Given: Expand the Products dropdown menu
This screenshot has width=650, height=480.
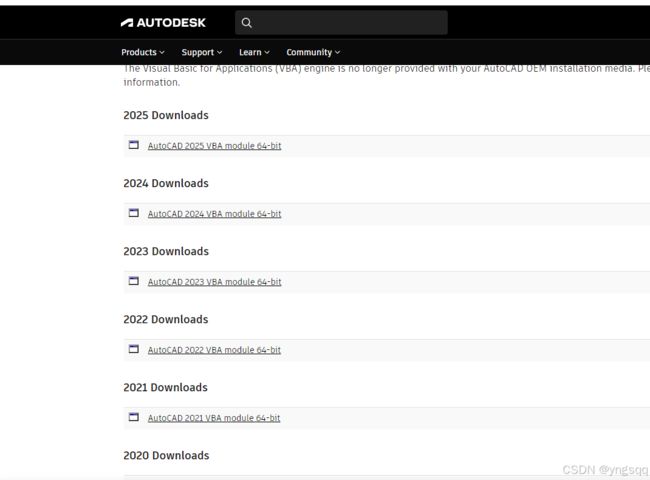Looking at the screenshot, I should pos(143,52).
